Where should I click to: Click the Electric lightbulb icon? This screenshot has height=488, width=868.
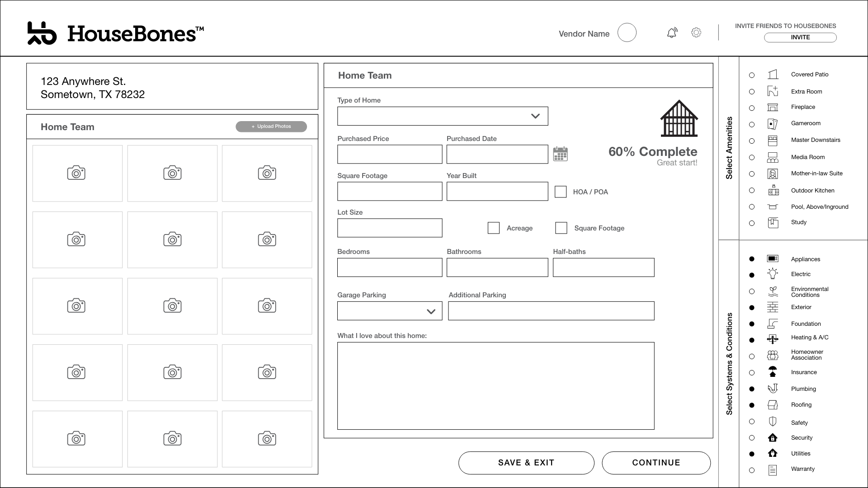(773, 274)
